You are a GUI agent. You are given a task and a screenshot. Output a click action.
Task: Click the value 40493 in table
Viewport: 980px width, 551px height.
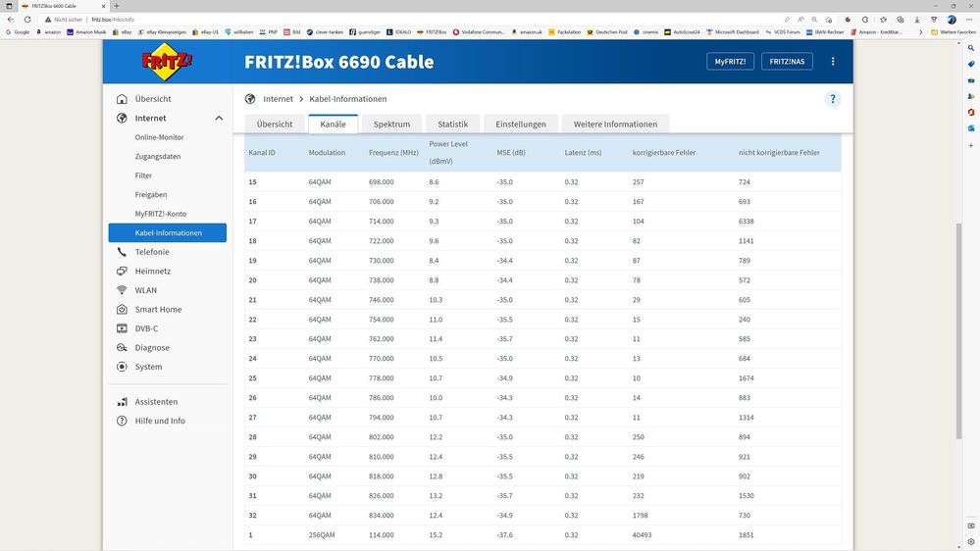click(x=642, y=534)
